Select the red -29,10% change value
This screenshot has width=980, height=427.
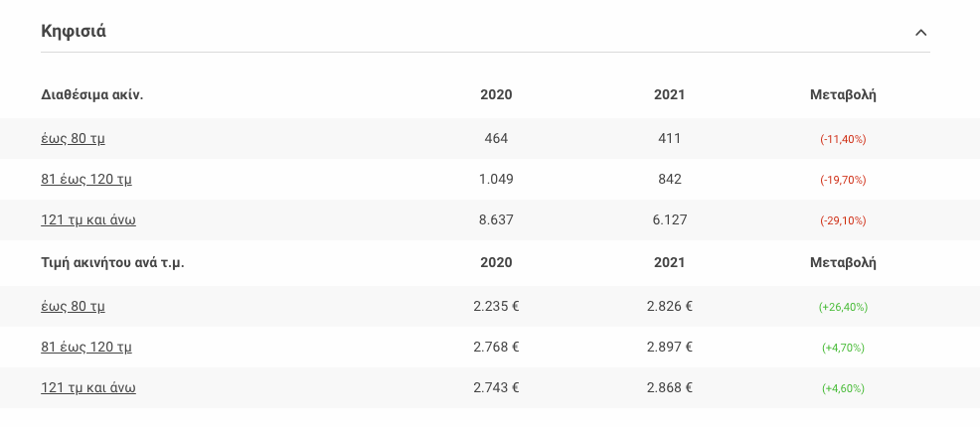click(843, 220)
